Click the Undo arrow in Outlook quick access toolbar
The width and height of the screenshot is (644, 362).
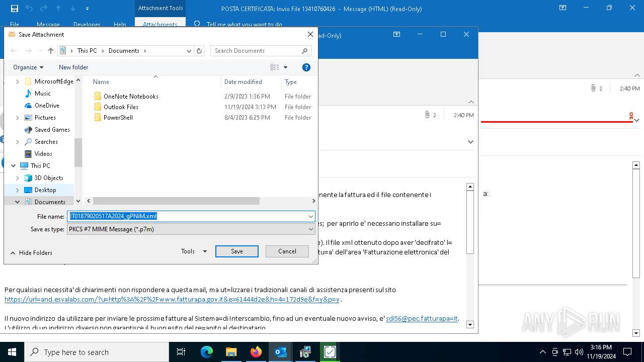[x=29, y=9]
